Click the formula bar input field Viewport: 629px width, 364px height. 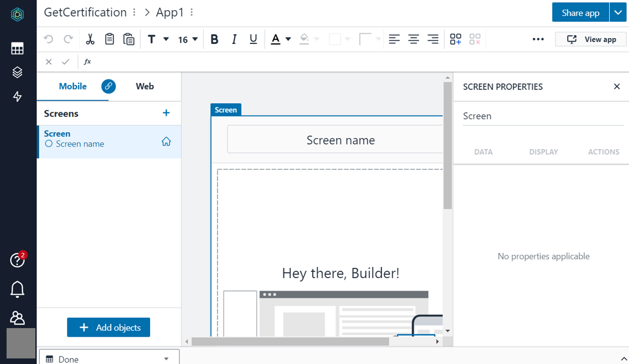tap(361, 62)
